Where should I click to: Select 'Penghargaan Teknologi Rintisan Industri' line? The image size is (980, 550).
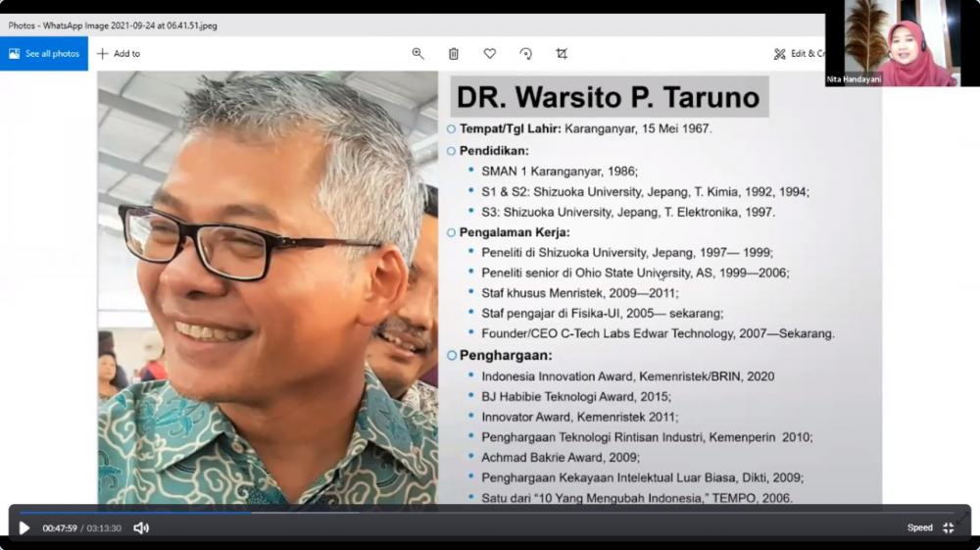click(x=647, y=437)
